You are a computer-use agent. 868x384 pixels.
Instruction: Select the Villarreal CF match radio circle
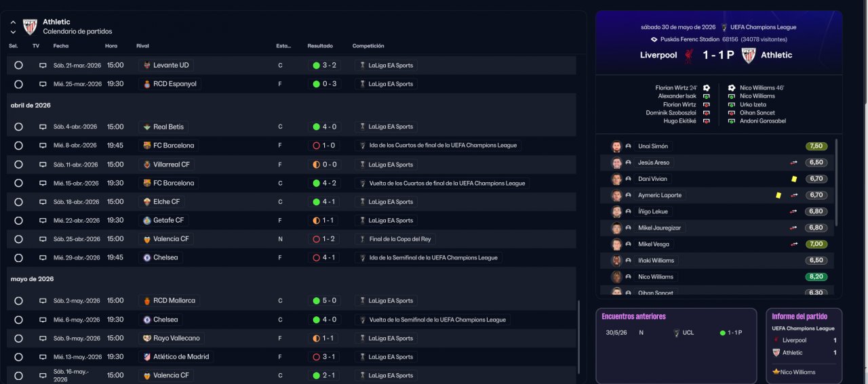[18, 165]
